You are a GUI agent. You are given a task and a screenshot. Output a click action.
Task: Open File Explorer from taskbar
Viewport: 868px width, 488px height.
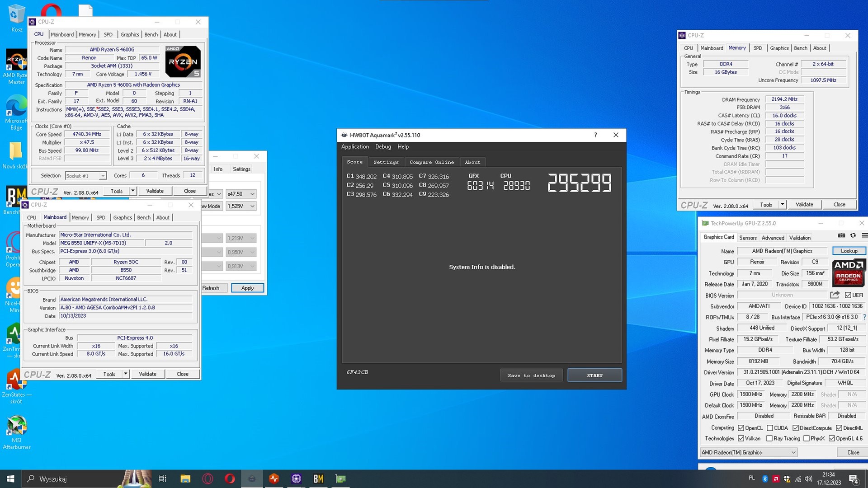tap(185, 479)
